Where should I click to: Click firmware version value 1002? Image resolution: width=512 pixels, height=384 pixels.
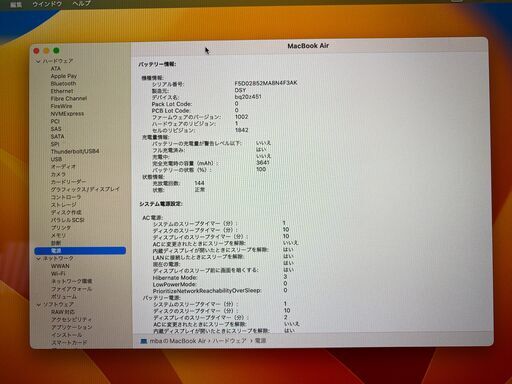click(241, 117)
